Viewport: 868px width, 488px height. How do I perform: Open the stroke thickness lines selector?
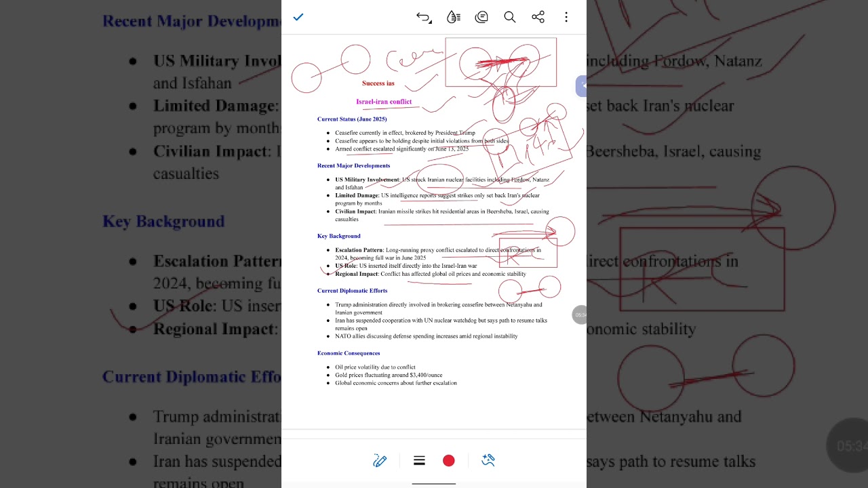point(419,461)
